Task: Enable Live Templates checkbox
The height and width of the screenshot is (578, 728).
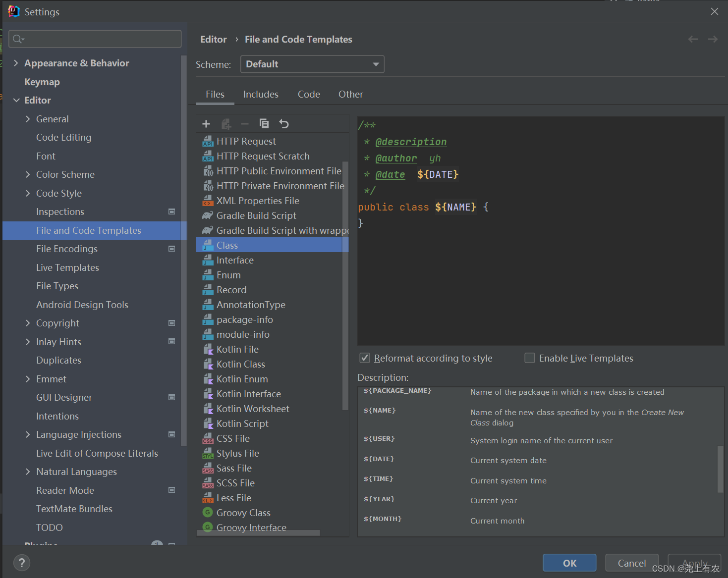Action: 530,358
